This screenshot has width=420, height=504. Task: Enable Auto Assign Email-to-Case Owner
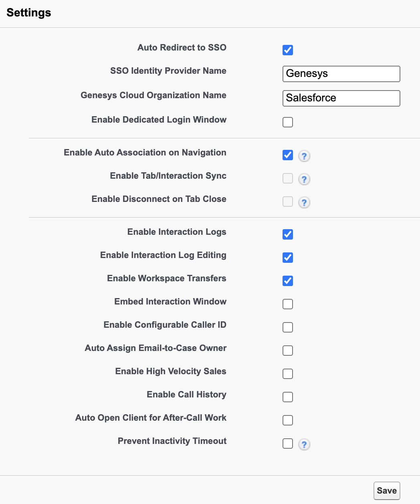(x=288, y=351)
